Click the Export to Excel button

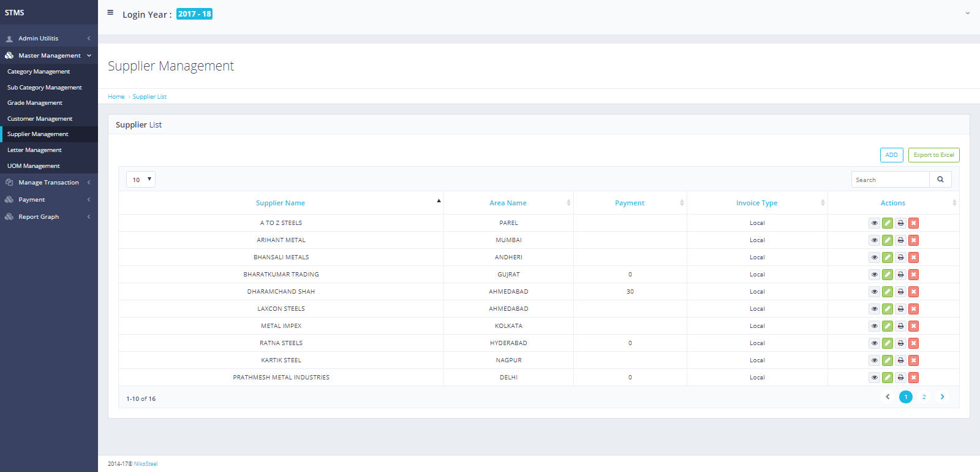(933, 155)
